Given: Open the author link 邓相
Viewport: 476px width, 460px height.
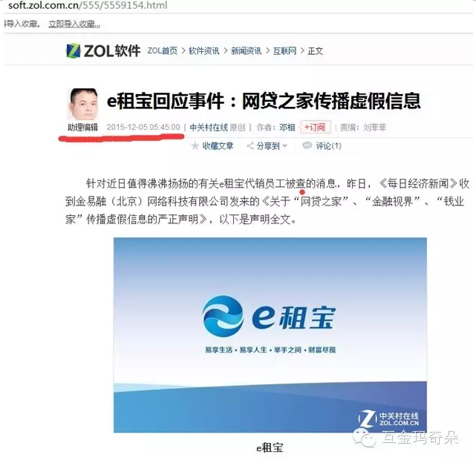Looking at the screenshot, I should coord(287,128).
